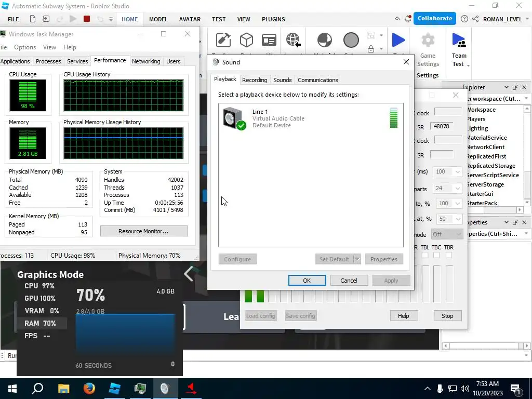Open Game Settings gear icon
The width and height of the screenshot is (532, 399).
(x=428, y=40)
